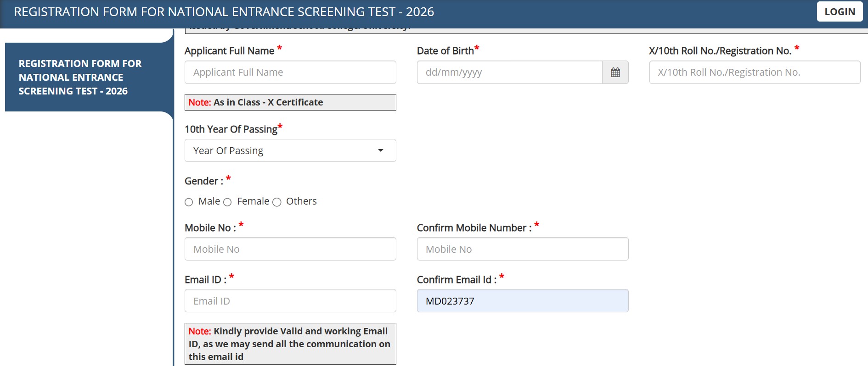Focus the Applicant Full Name field
The image size is (868, 366).
click(290, 72)
